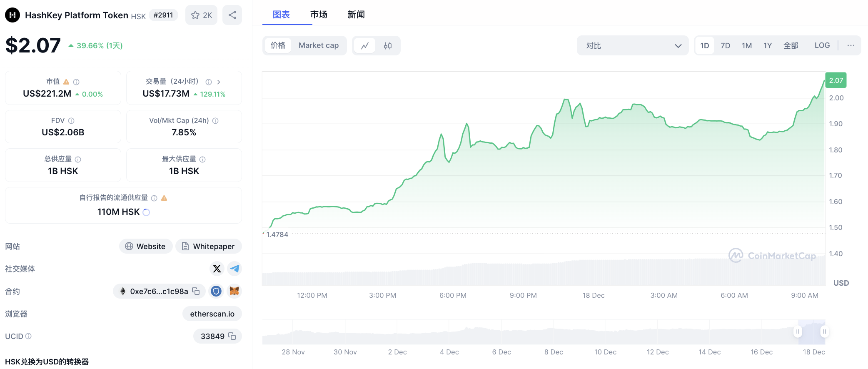
Task: Click the right range slider handle
Action: point(825,332)
